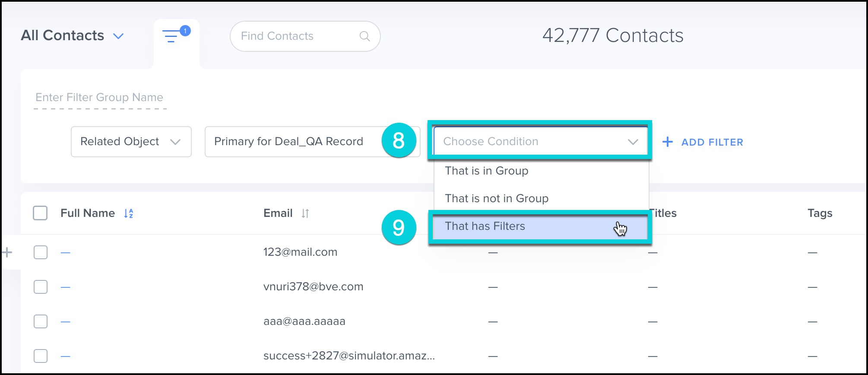Pick 'That has Filters' condition
The image size is (868, 375).
485,226
